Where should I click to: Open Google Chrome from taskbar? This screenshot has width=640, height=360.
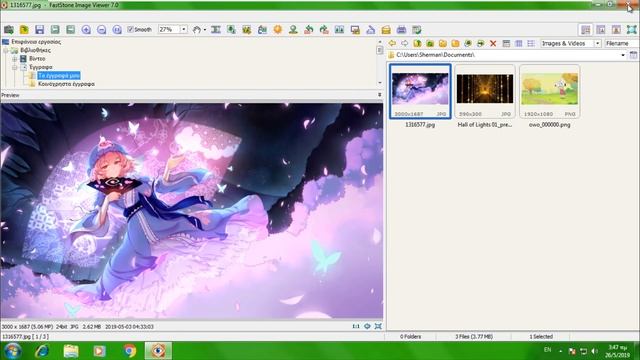(129, 351)
